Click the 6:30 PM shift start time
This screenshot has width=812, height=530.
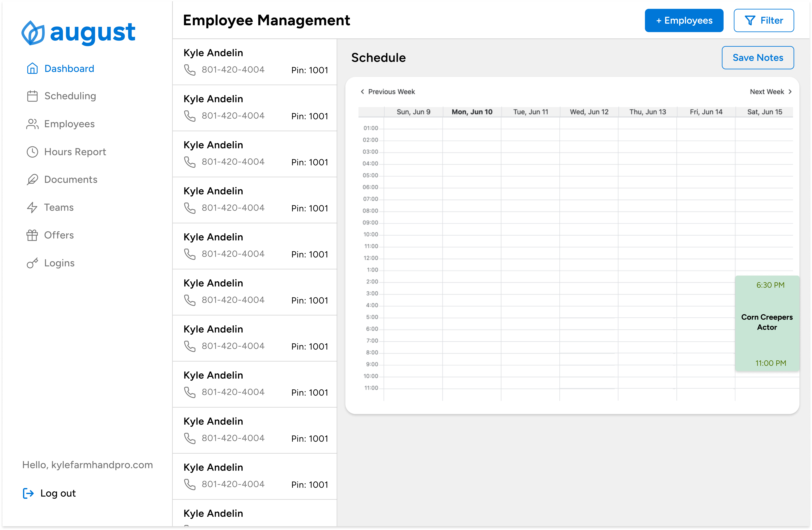pos(770,285)
